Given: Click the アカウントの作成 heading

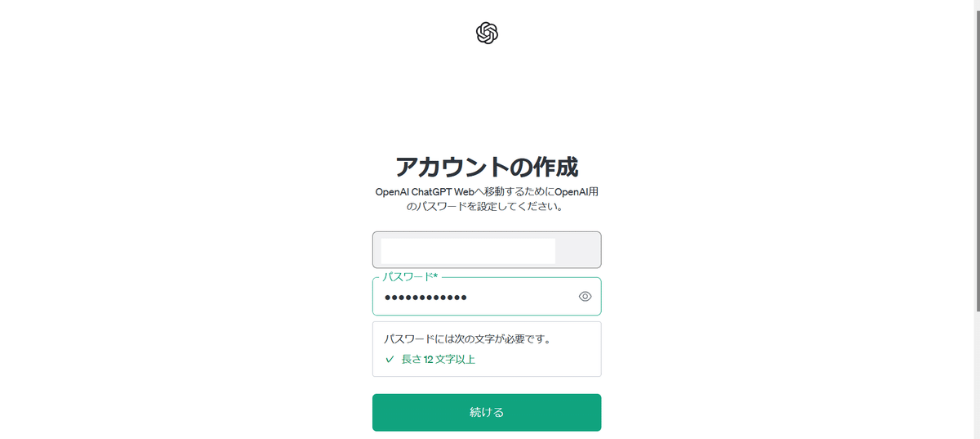Looking at the screenshot, I should pos(487,167).
